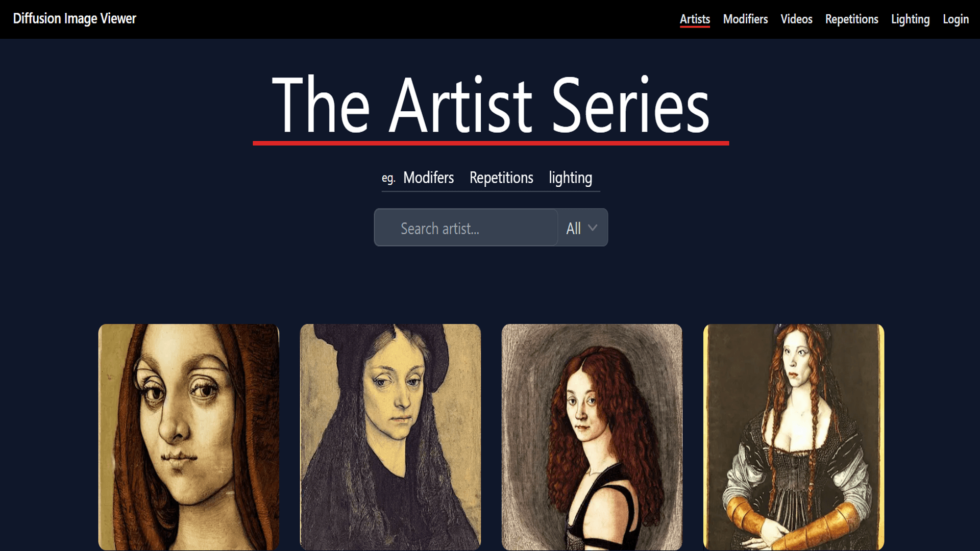Click The Artist Series heading
The width and height of the screenshot is (980, 551).
pos(491,105)
